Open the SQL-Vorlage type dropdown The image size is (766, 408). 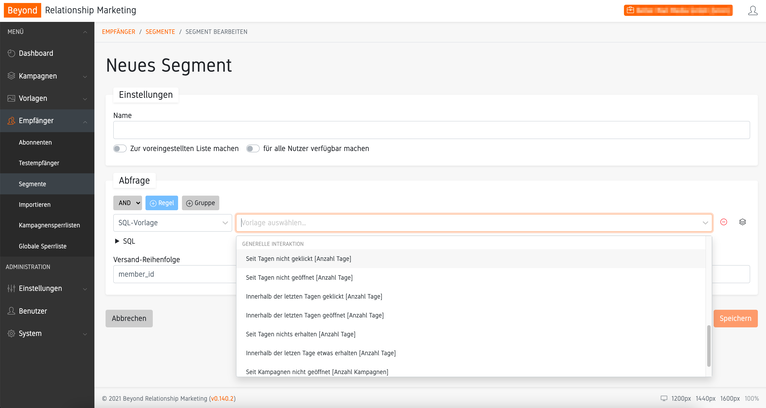tap(172, 222)
